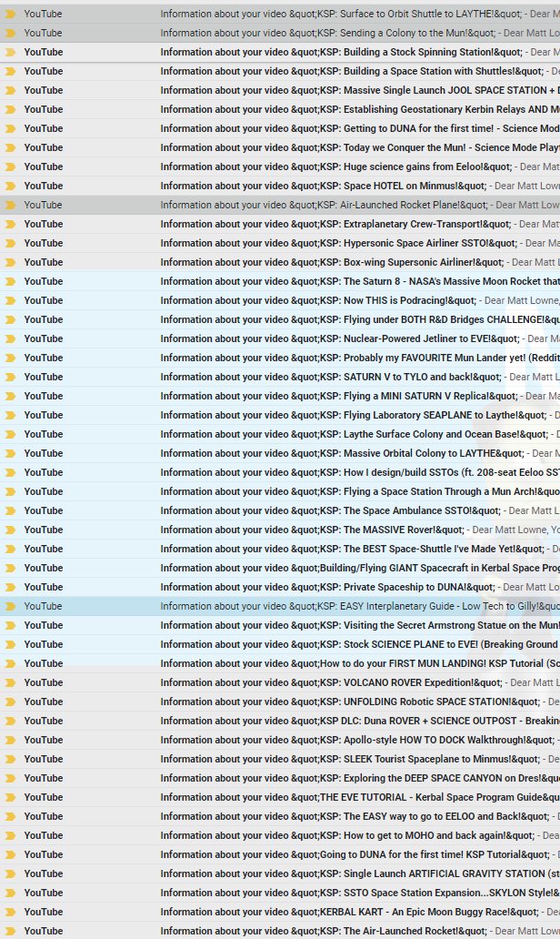Viewport: 560px width, 939px height.
Task: Open email about KERBAL KART Epic Moon Buggy Race
Action: pos(280,912)
